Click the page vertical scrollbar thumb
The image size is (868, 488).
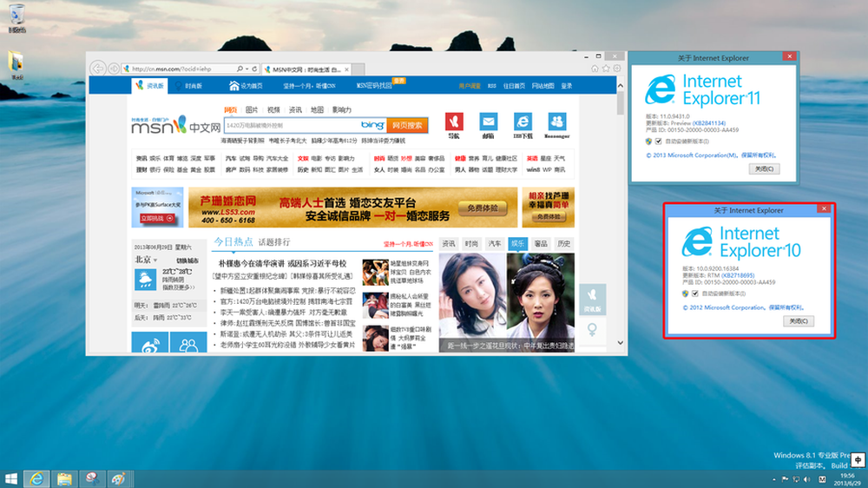(x=620, y=103)
